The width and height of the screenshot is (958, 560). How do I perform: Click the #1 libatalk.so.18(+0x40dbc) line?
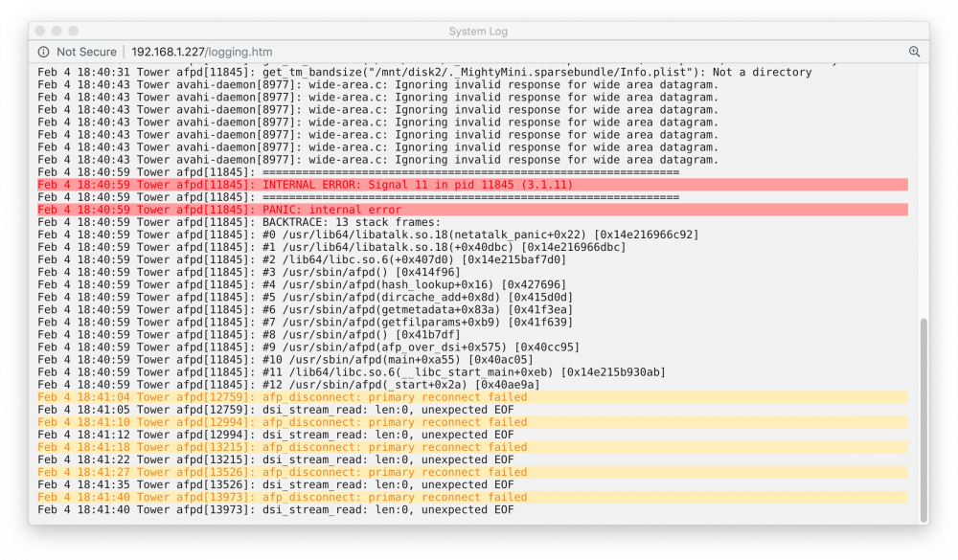(x=331, y=247)
